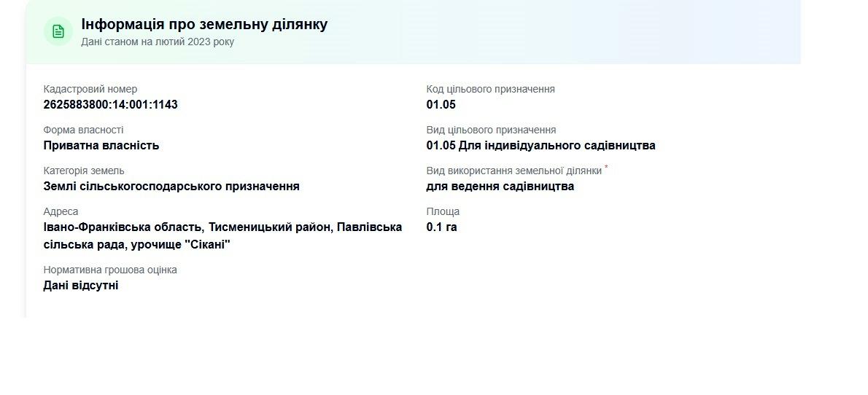Click the red asterisk footnote marker
The width and height of the screenshot is (868, 395).
(606, 166)
